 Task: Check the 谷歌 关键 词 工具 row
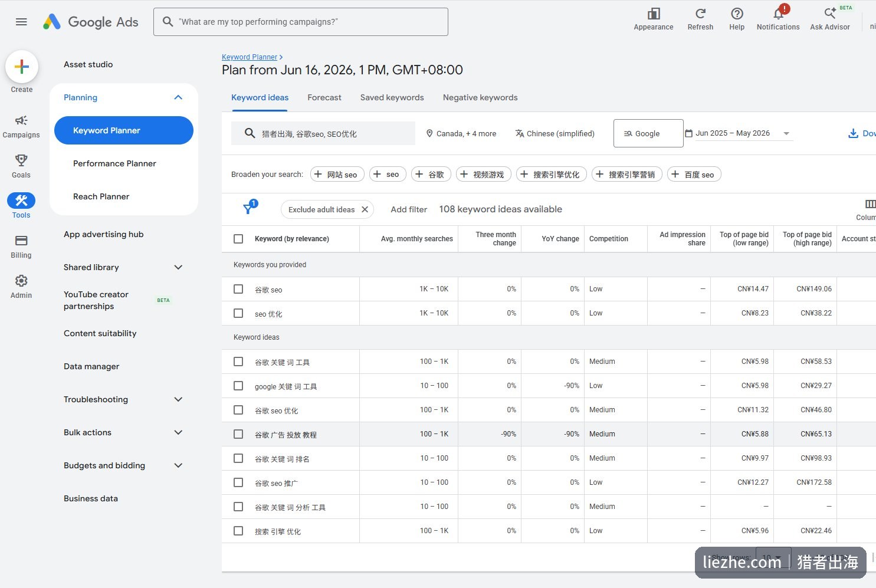click(x=238, y=362)
